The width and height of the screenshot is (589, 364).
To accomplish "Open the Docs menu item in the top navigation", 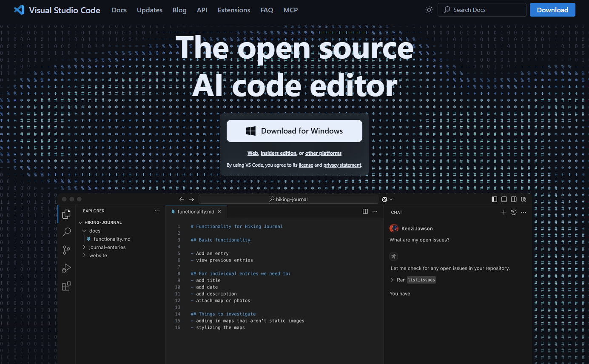I will tap(119, 10).
